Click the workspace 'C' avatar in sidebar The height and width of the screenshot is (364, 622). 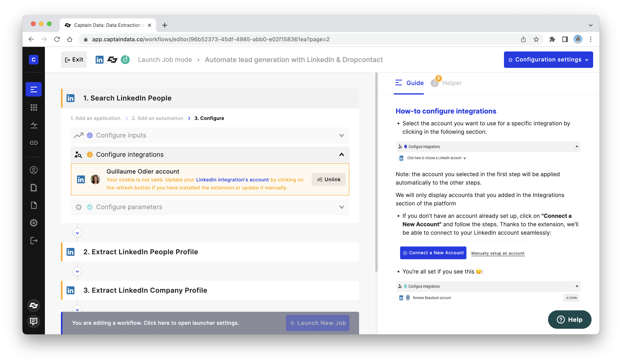pos(34,59)
